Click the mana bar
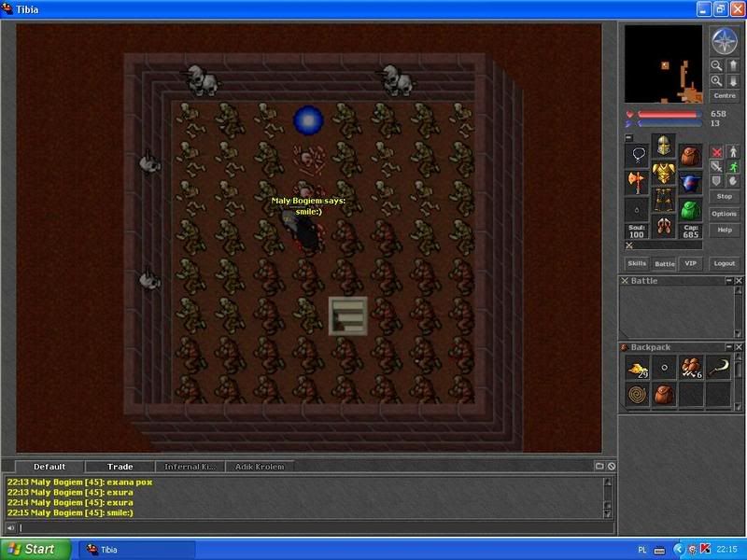Image resolution: width=747 pixels, height=560 pixels. point(669,124)
